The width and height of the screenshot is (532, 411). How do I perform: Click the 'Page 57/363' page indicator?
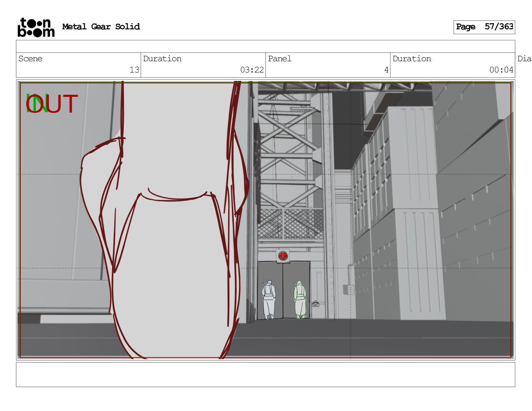[484, 27]
